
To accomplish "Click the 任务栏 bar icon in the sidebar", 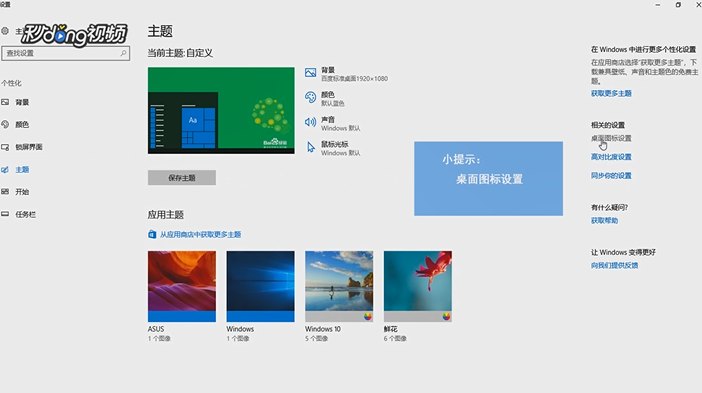I will coord(5,214).
